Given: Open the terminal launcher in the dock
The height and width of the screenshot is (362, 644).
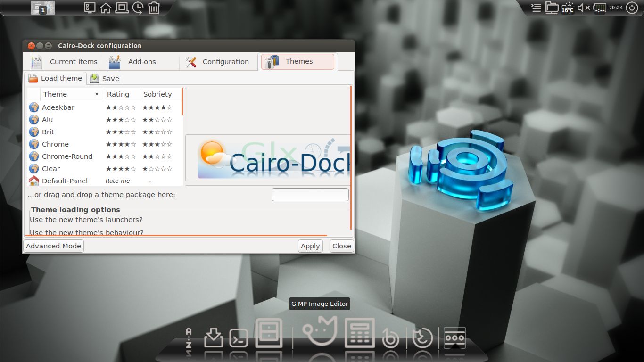Looking at the screenshot, I should 239,338.
